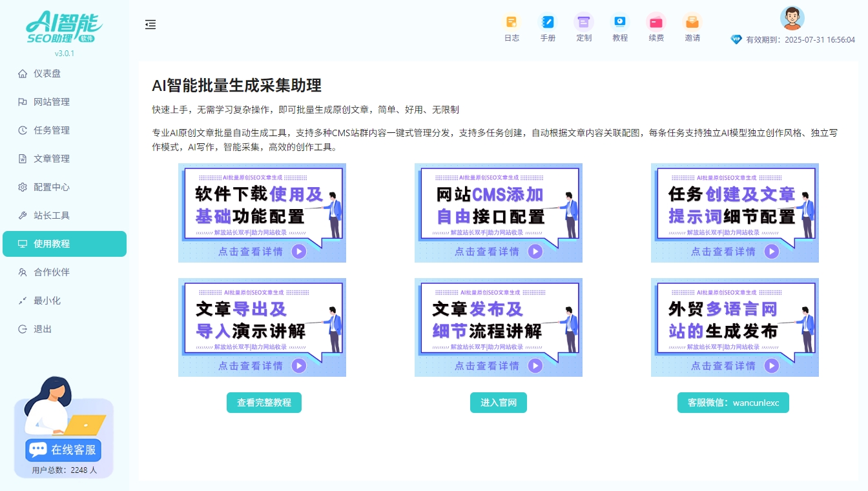Open the 在线客服 online support chat

click(63, 450)
